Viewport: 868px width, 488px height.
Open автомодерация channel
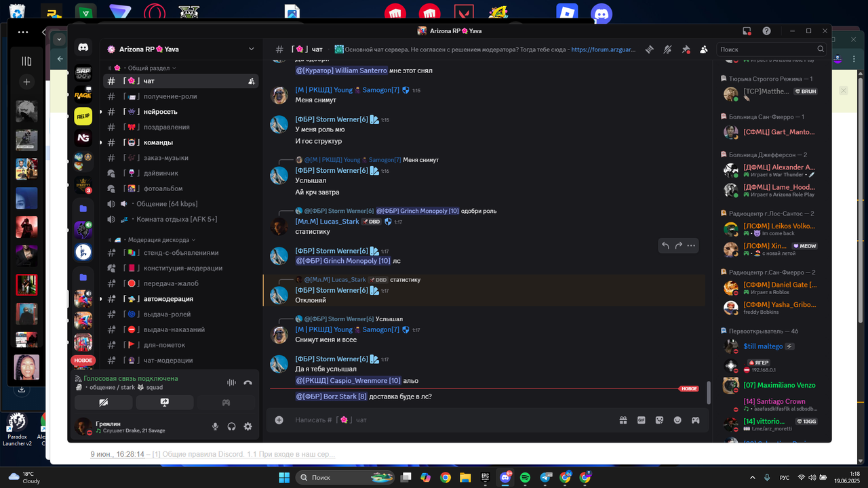(180, 299)
